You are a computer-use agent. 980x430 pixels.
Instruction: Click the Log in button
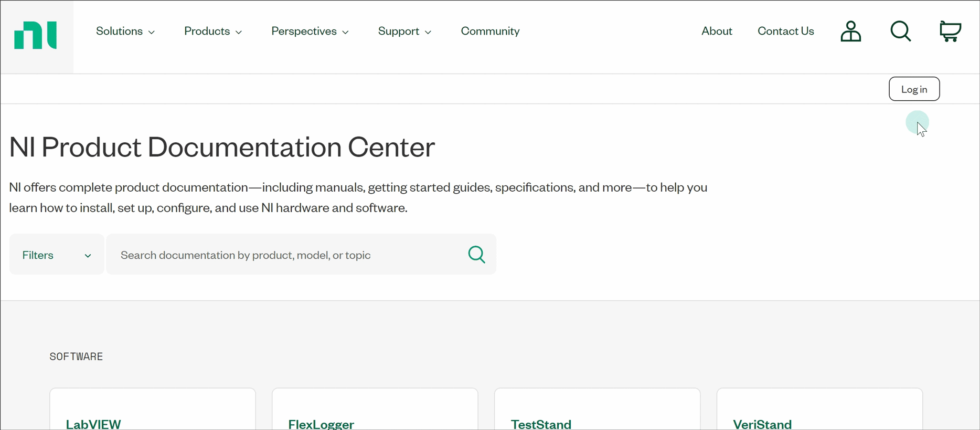(x=914, y=89)
